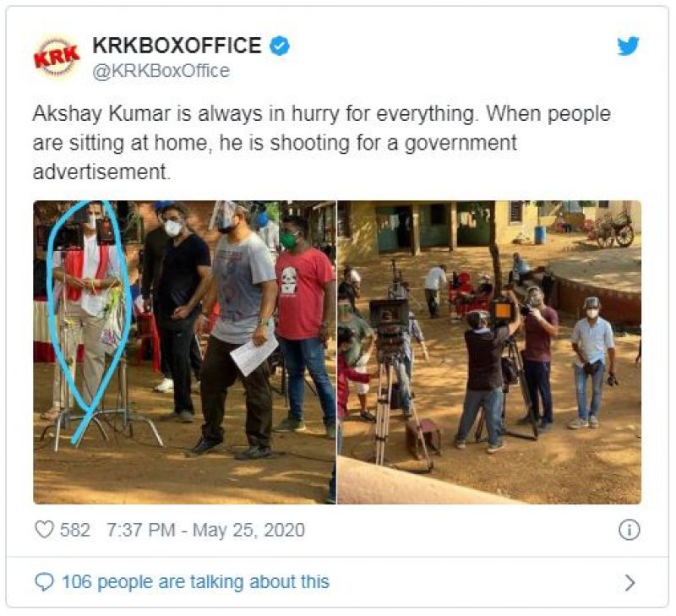
Task: Open the @KRKBoxOffice handle link
Action: [161, 71]
